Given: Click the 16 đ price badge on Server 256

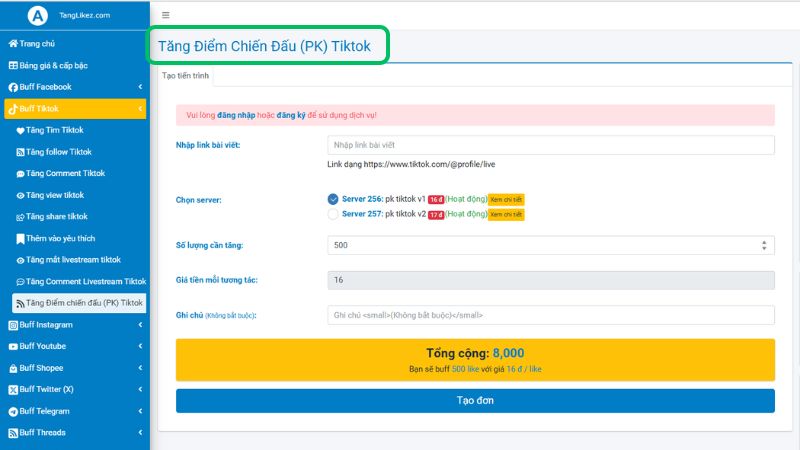Looking at the screenshot, I should click(436, 199).
